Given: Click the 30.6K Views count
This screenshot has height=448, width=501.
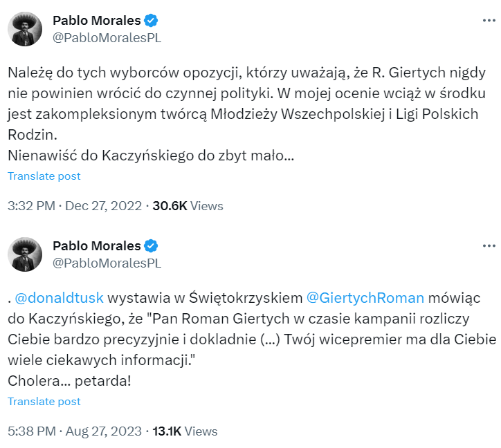Looking at the screenshot, I should (x=188, y=206).
